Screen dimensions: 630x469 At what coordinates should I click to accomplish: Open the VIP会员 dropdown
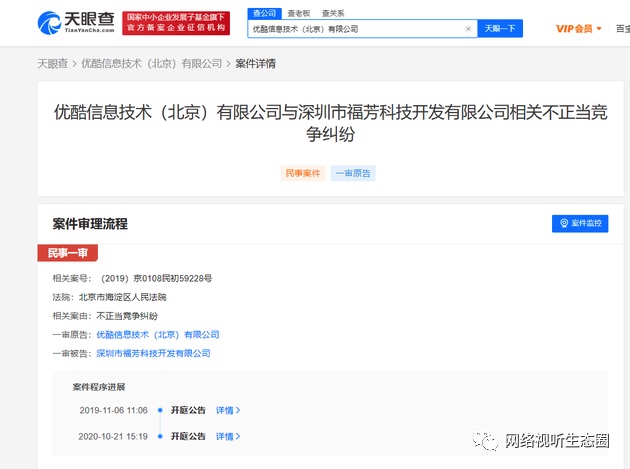pyautogui.click(x=579, y=29)
